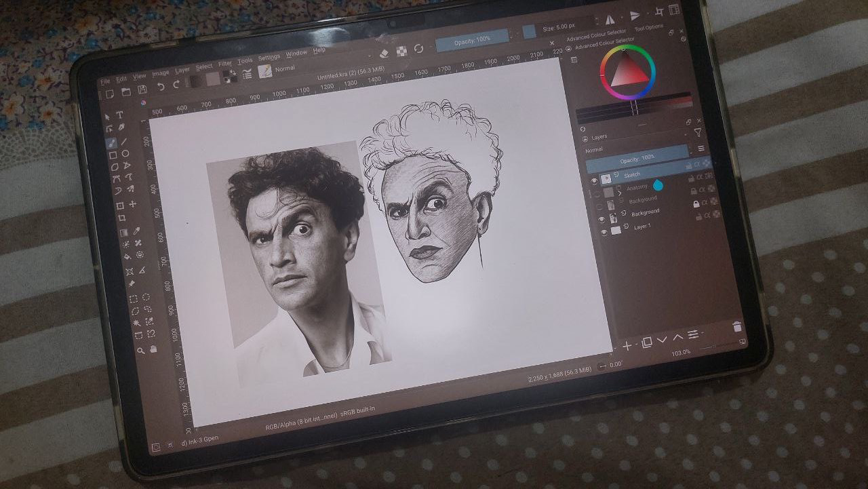Select the Rectangular Selection tool
Image resolution: width=868 pixels, height=489 pixels.
pos(132,299)
